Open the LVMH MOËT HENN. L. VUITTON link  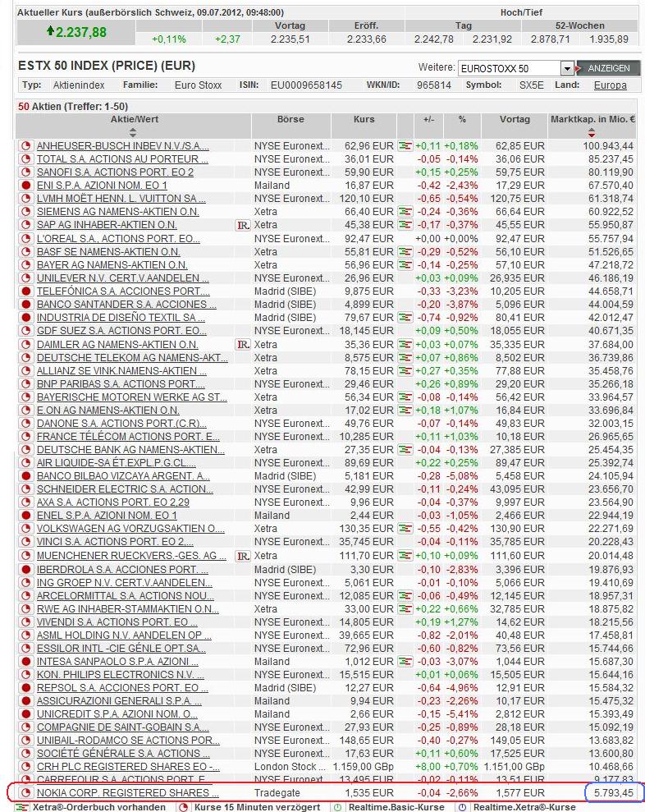pyautogui.click(x=121, y=199)
